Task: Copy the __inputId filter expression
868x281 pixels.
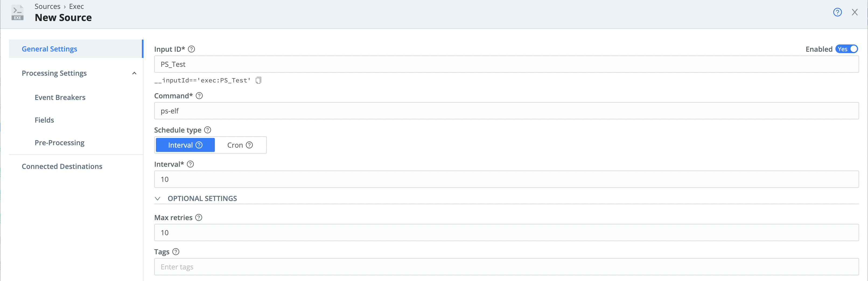Action: tap(258, 80)
